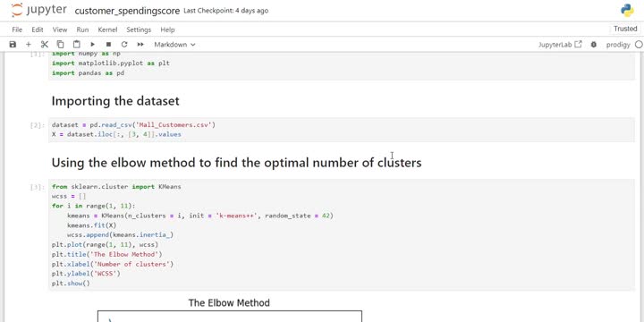Run the current cell play button
The image size is (644, 322).
point(92,45)
